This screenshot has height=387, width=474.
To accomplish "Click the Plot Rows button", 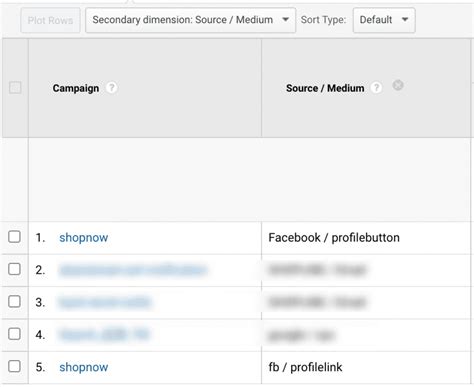I will 50,20.
